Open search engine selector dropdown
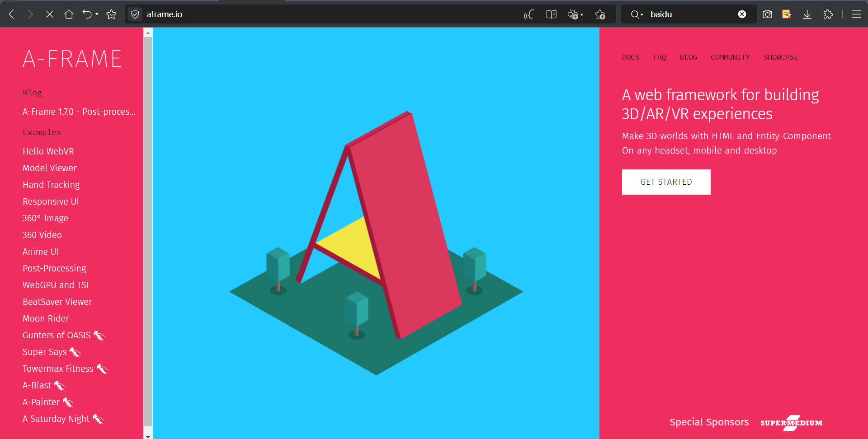868x439 pixels. click(x=637, y=14)
